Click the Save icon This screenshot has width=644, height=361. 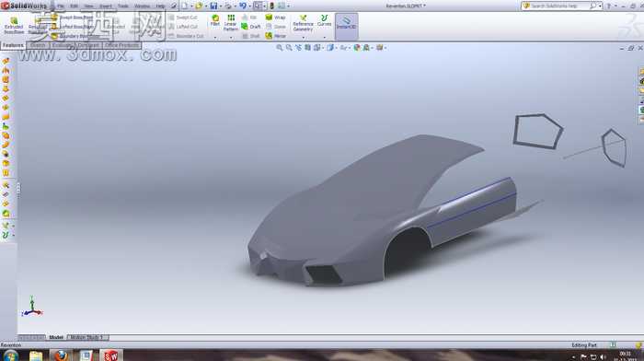213,6
